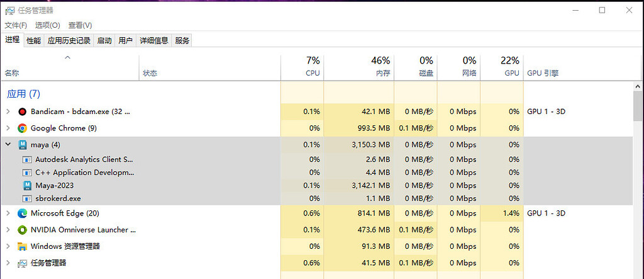
Task: Collapse the maya process group
Action: point(8,145)
